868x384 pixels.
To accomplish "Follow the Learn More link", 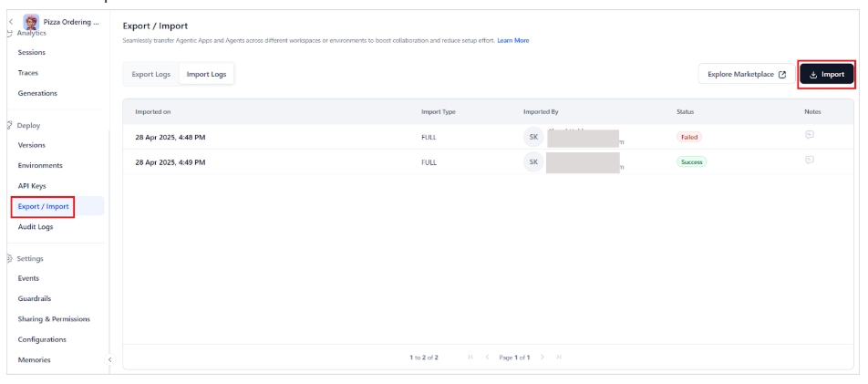I will (x=512, y=40).
